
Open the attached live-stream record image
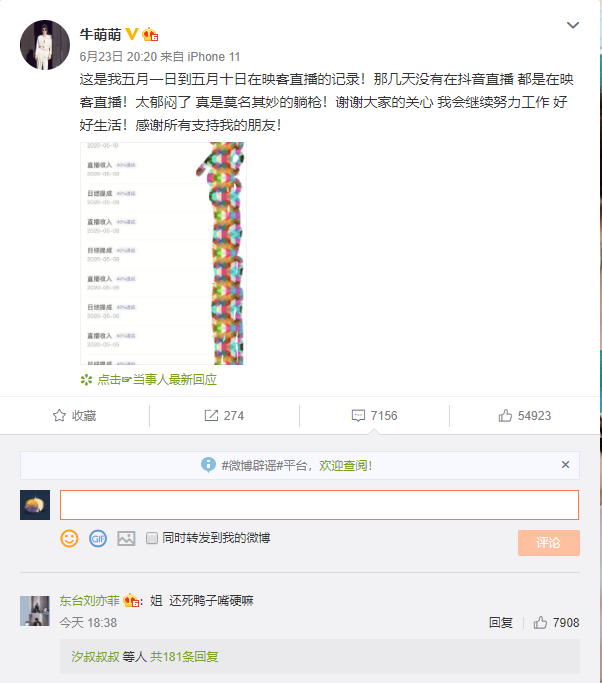[163, 253]
